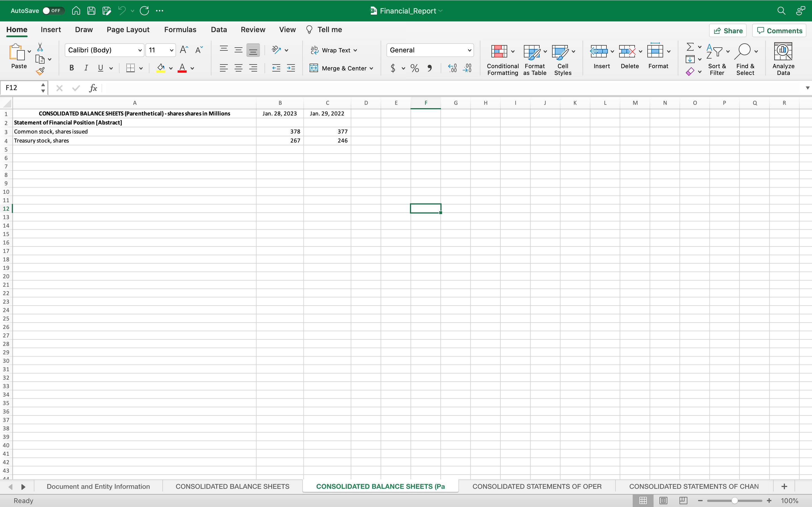Switch to the Formulas ribbon tab
This screenshot has width=812, height=507.
[x=180, y=30]
